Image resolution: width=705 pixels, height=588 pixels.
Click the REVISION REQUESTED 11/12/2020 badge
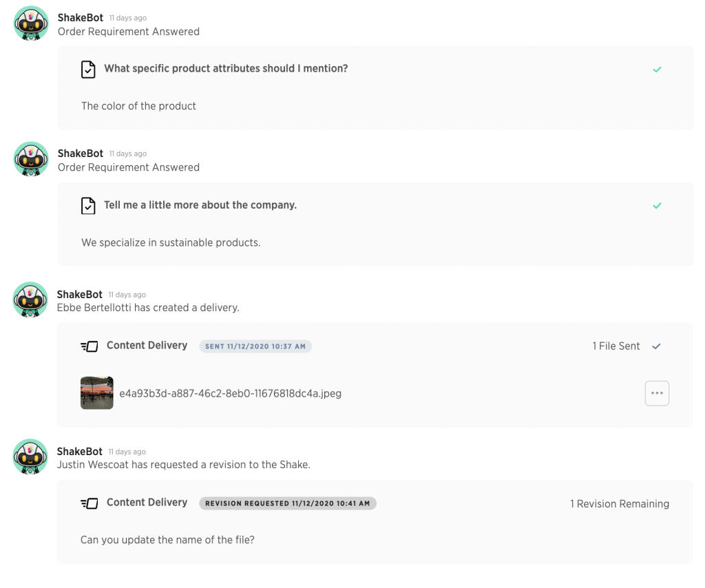[288, 503]
